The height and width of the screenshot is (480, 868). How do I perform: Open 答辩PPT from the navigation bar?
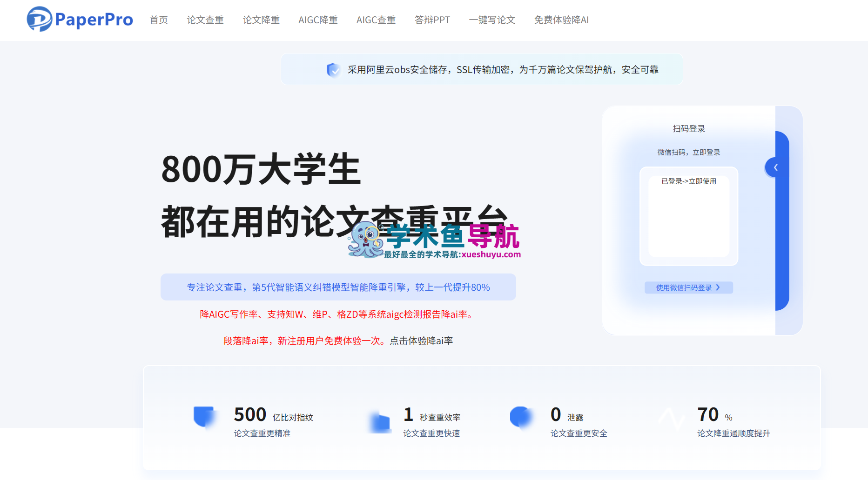(432, 20)
